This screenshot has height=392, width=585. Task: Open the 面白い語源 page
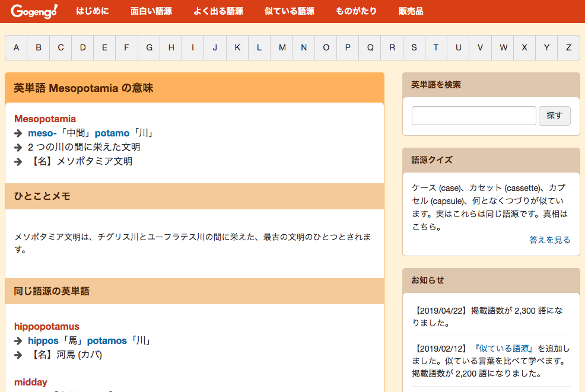[151, 11]
